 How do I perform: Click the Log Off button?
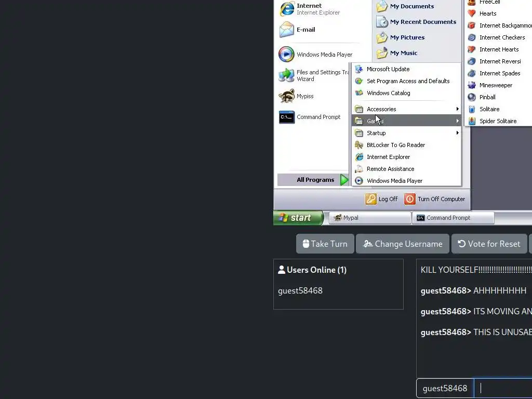[381, 199]
